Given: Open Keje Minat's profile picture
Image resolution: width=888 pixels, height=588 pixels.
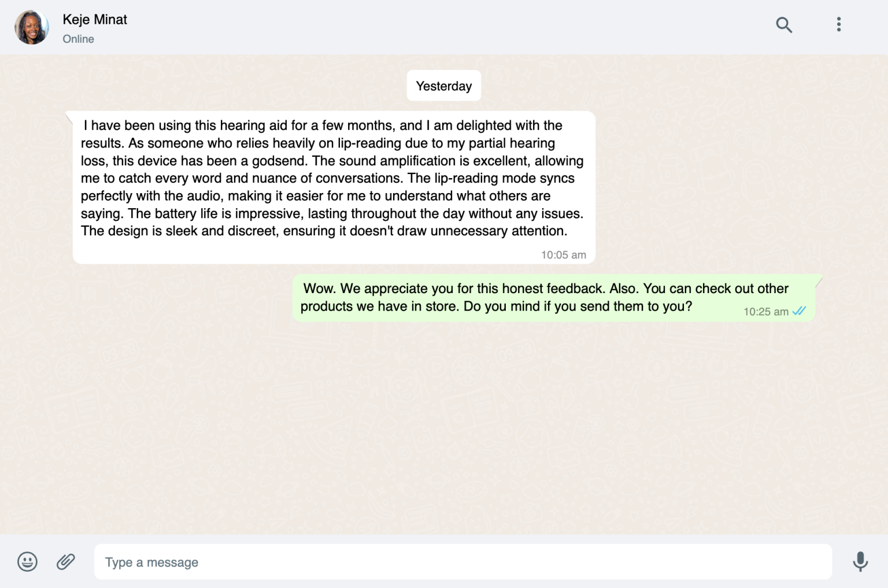Looking at the screenshot, I should click(x=32, y=27).
